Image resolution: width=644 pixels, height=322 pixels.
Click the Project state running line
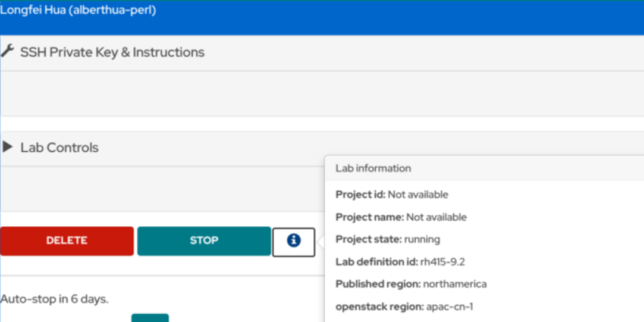pos(388,239)
